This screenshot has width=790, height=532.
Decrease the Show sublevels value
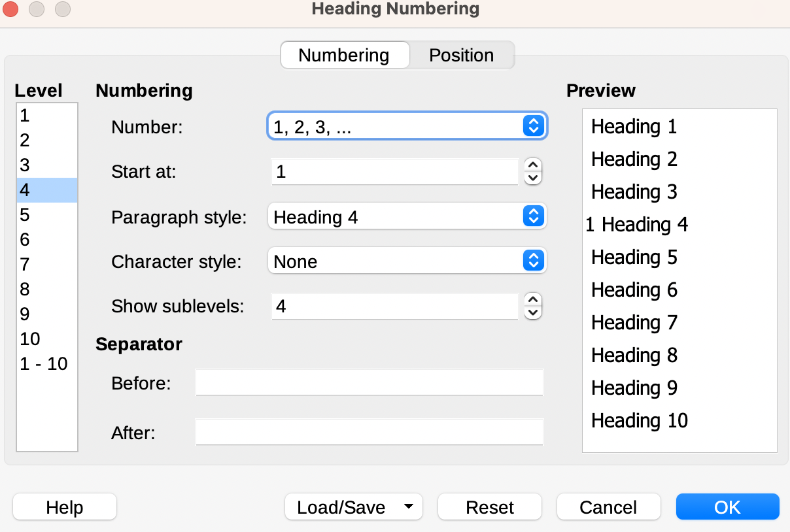tap(534, 313)
